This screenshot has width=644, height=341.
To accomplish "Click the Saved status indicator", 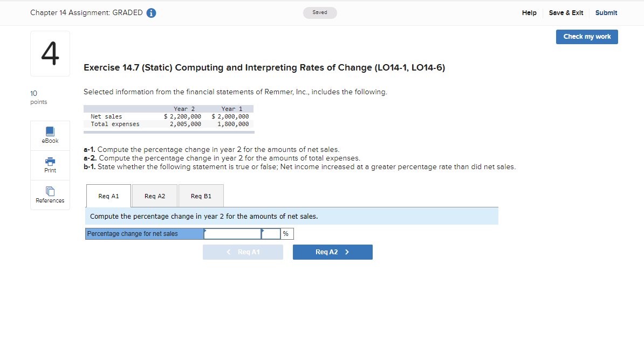I will pos(320,12).
